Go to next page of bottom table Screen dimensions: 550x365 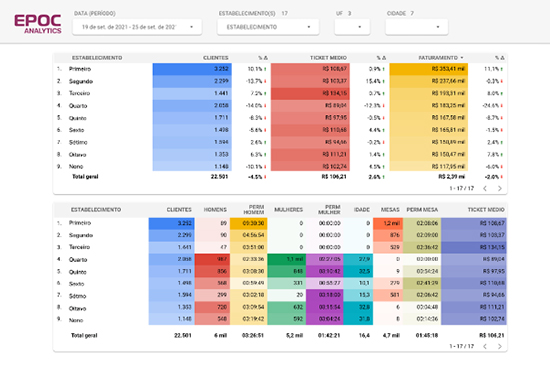click(x=499, y=346)
